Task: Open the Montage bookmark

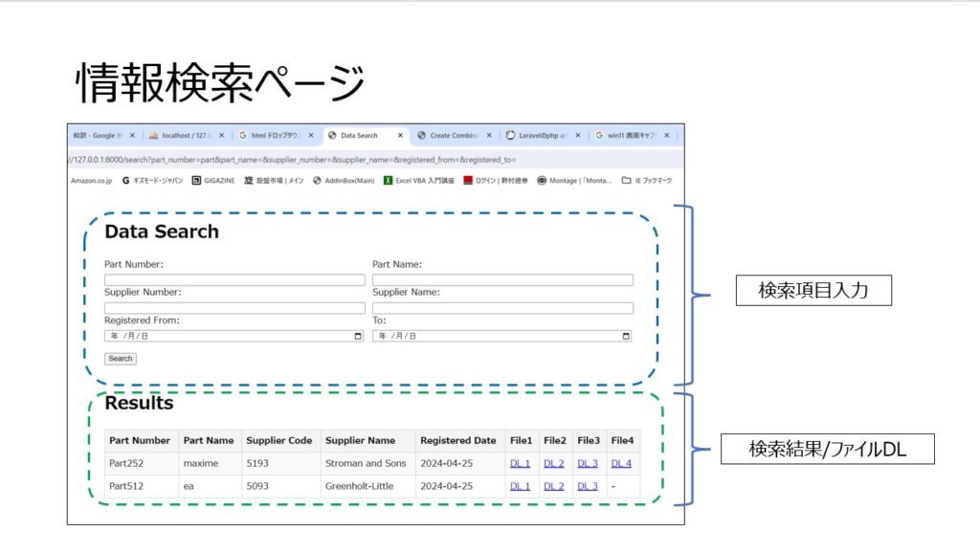Action: (x=574, y=180)
